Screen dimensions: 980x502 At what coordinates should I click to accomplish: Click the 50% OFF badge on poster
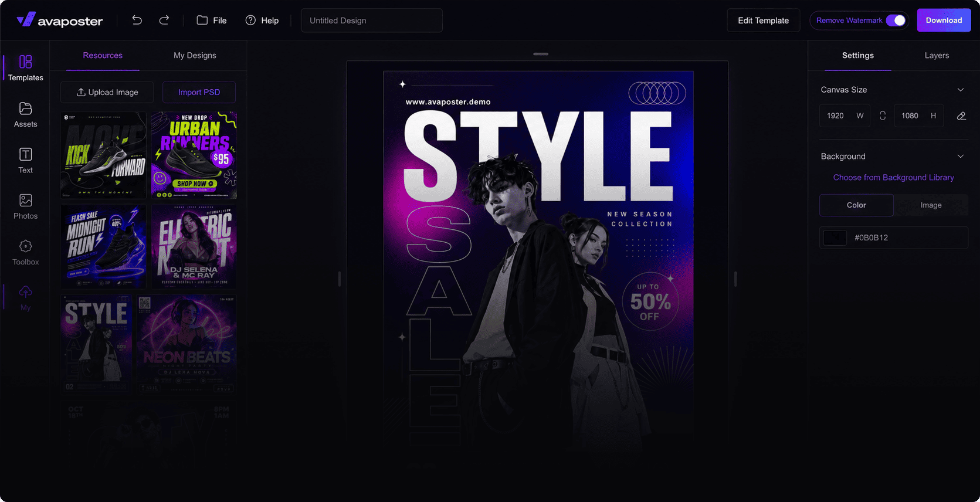click(650, 301)
